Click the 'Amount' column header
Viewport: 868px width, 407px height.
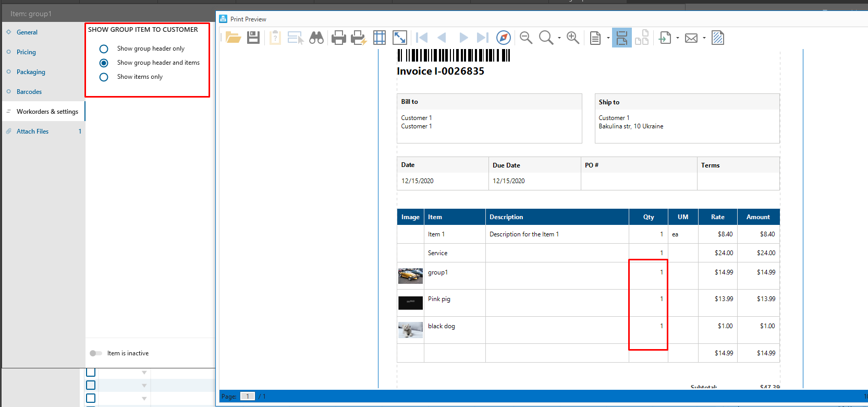(x=758, y=217)
